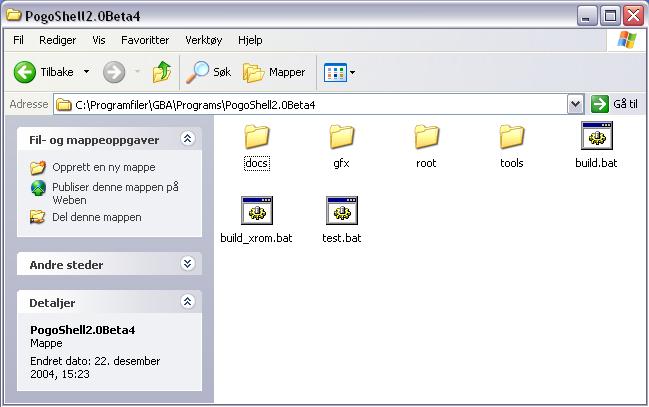Click the greyed Forward arrow button
This screenshot has width=649, height=407.
coord(114,72)
